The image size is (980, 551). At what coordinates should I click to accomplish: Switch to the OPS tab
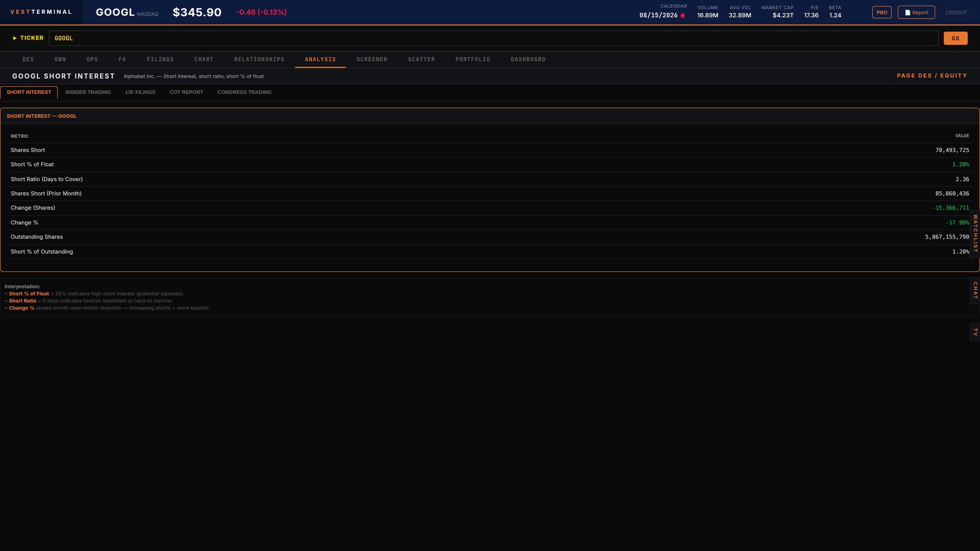pos(92,60)
